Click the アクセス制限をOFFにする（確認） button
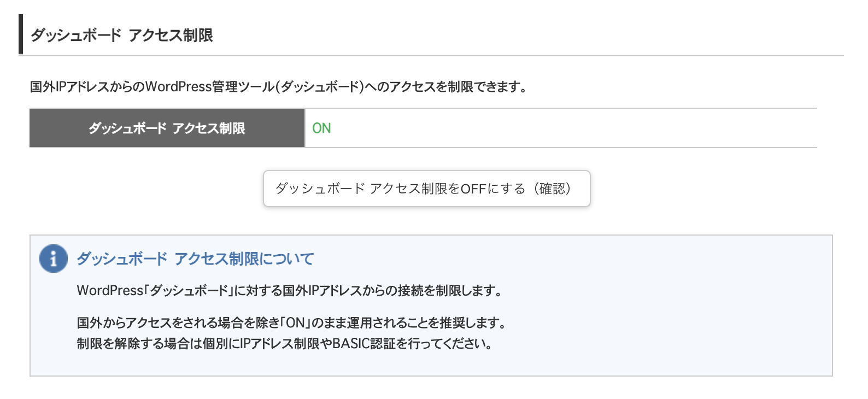Image resolution: width=868 pixels, height=399 pixels. pos(426,189)
